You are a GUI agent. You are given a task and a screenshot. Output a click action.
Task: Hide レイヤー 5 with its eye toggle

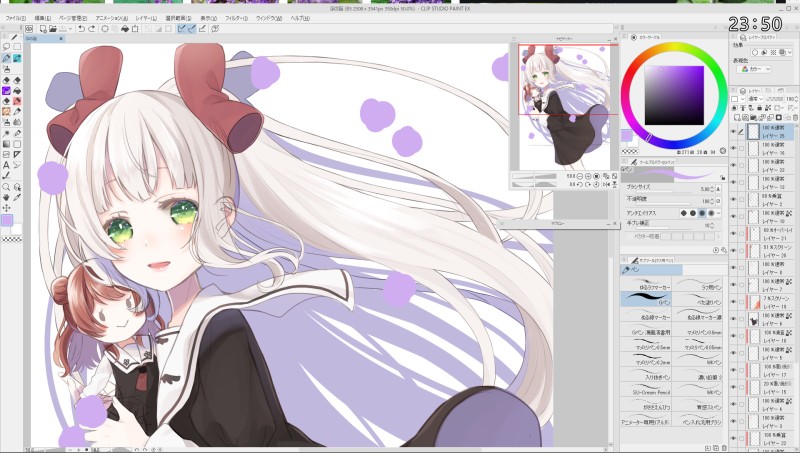click(x=734, y=354)
